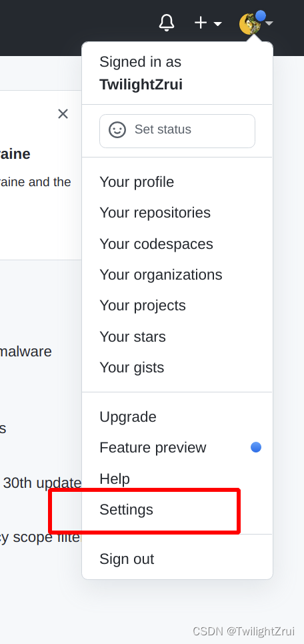Image resolution: width=304 pixels, height=644 pixels.
Task: Expand the create-new dropdown caret
Action: pos(218,24)
